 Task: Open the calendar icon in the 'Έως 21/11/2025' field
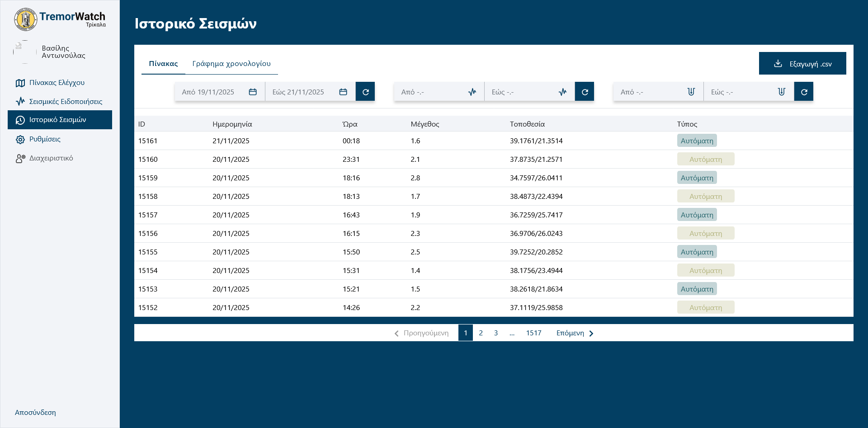click(x=343, y=92)
